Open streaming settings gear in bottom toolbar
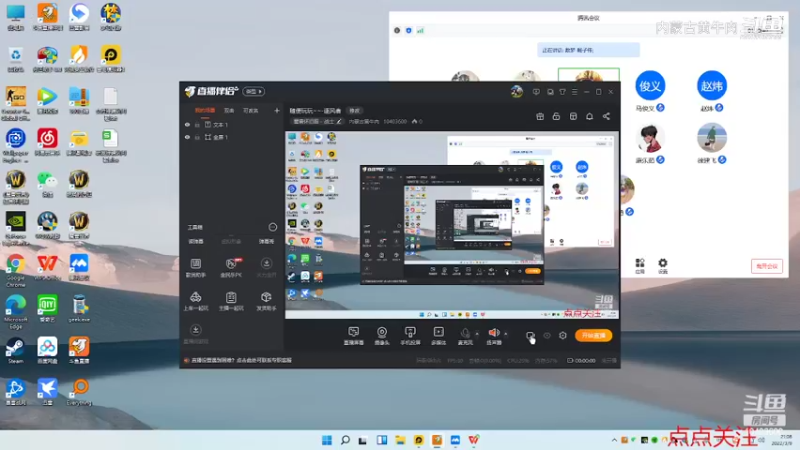 (x=563, y=336)
